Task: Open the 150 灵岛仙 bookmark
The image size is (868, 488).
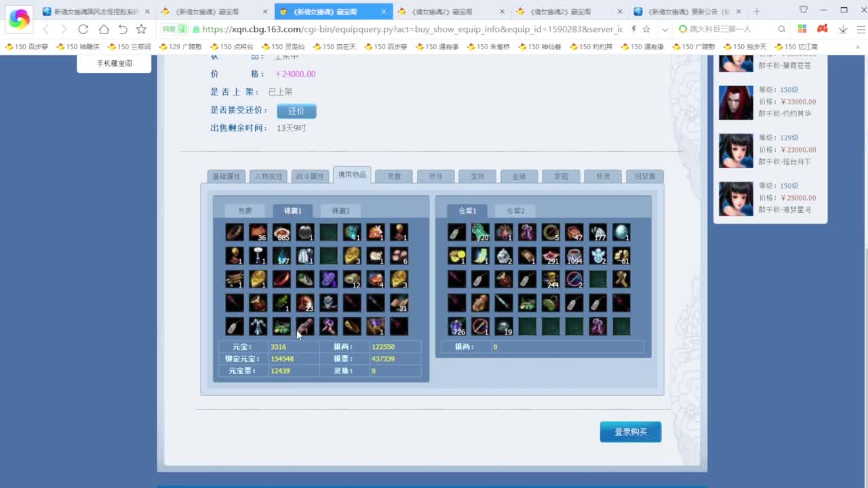Action: tap(283, 46)
